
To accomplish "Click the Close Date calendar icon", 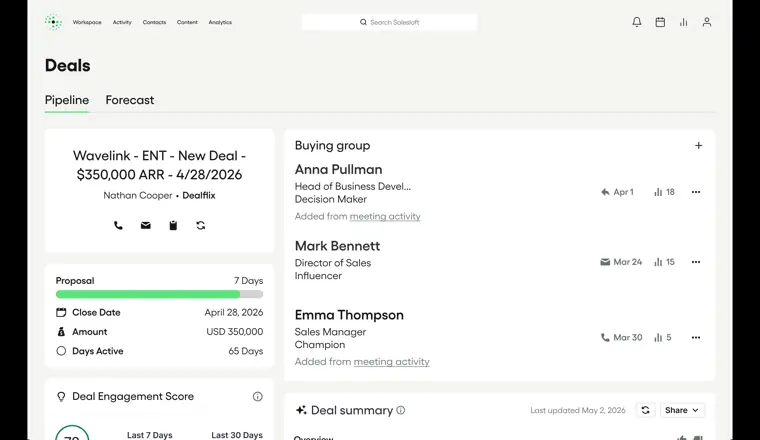I will pyautogui.click(x=61, y=313).
